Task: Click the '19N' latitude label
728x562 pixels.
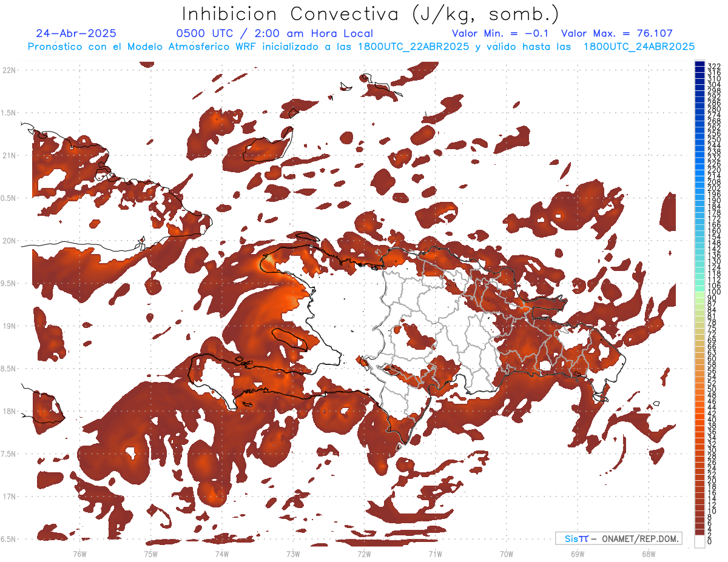Action: pyautogui.click(x=9, y=326)
